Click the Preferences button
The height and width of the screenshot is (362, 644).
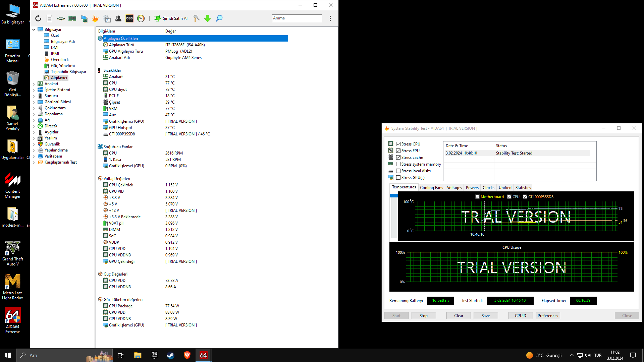(548, 316)
